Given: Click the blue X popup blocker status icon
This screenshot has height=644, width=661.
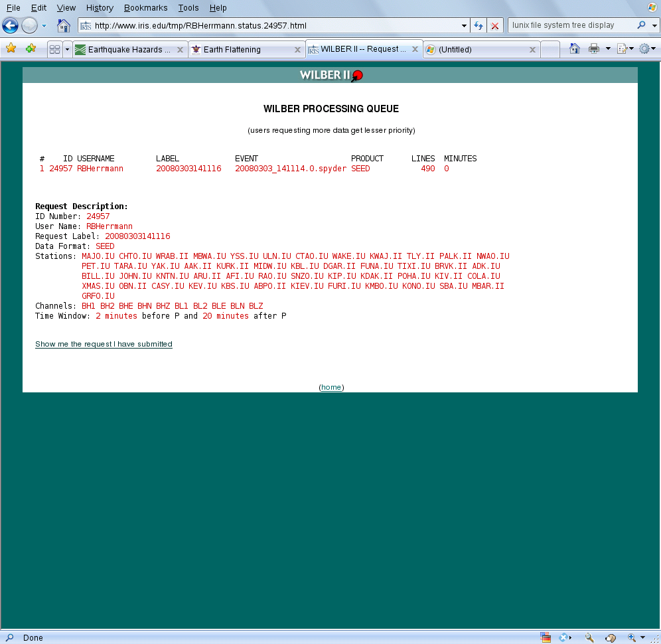Looking at the screenshot, I should click(564, 637).
